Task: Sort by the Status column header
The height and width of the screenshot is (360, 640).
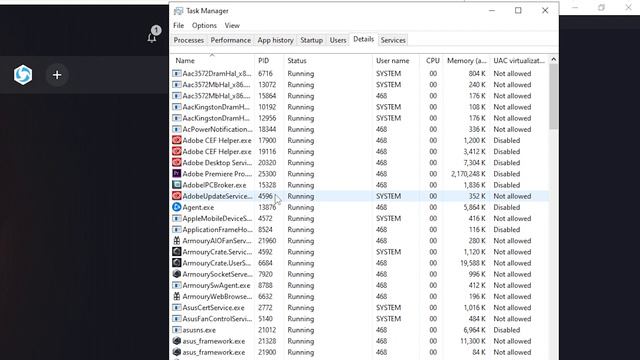Action: coord(328,60)
